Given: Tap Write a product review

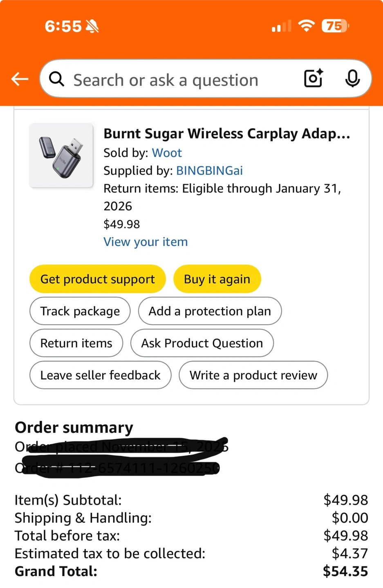Looking at the screenshot, I should (x=253, y=375).
